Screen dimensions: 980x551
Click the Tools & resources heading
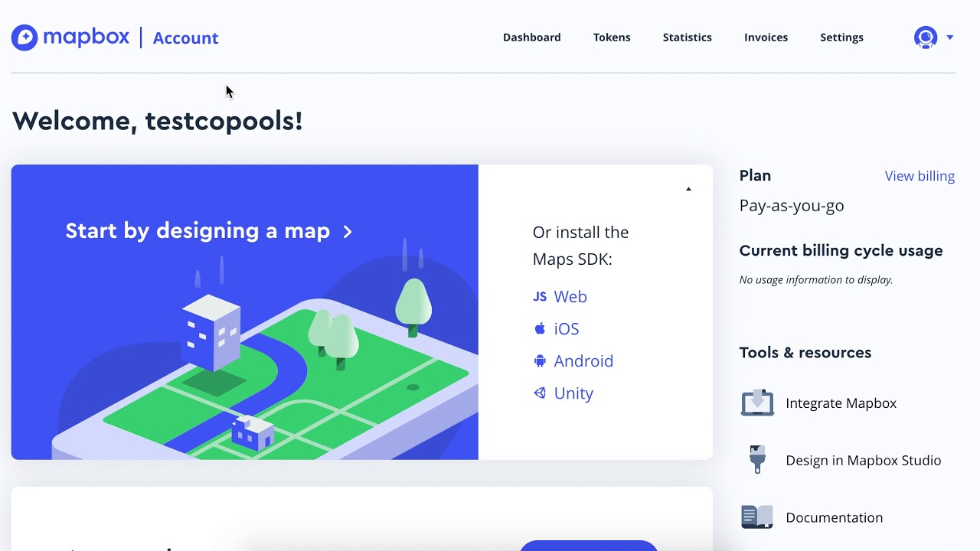click(x=805, y=353)
